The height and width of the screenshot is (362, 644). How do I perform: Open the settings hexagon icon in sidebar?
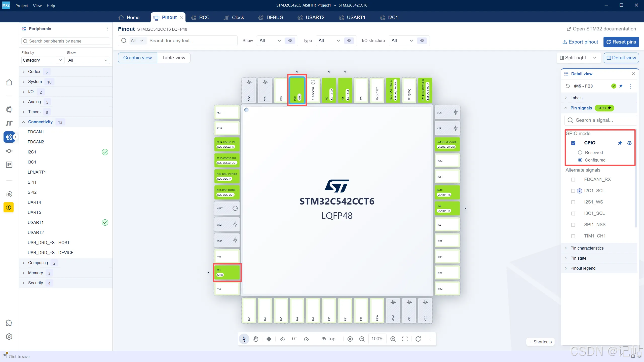coord(9,337)
